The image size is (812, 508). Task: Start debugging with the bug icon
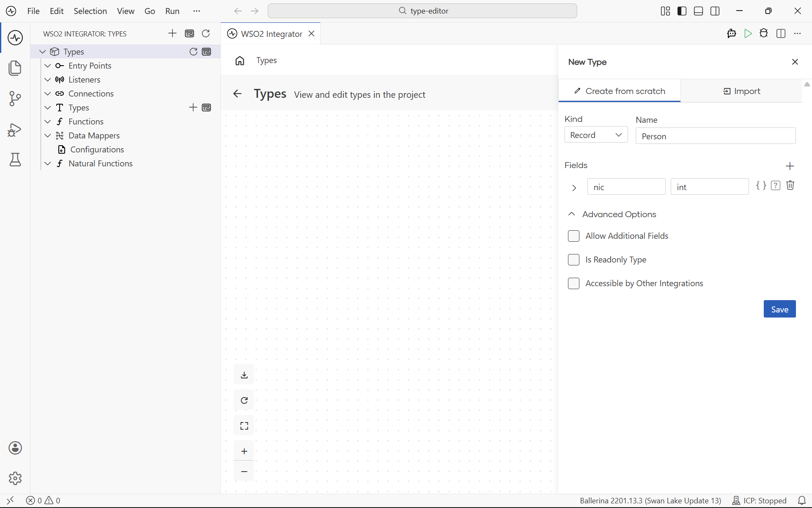[764, 33]
